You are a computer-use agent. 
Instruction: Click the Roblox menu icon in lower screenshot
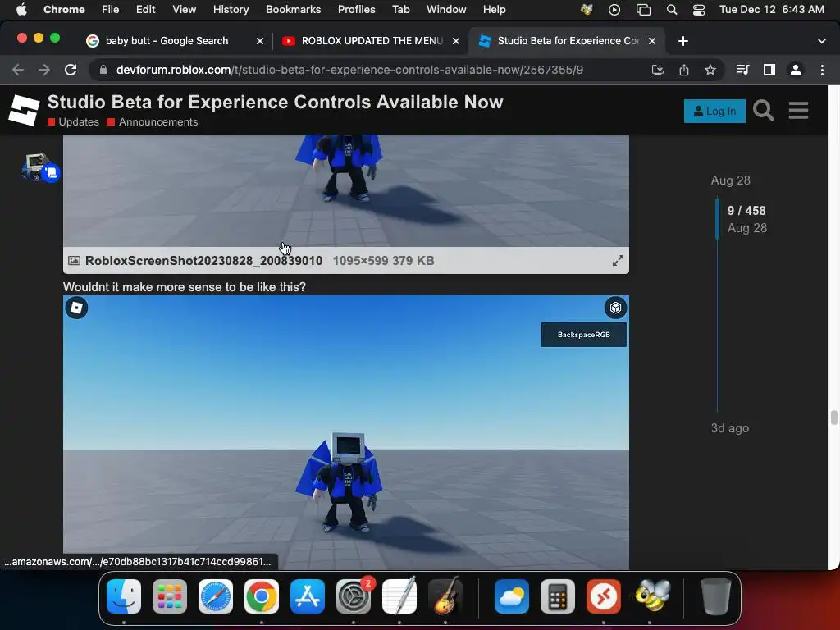point(76,308)
